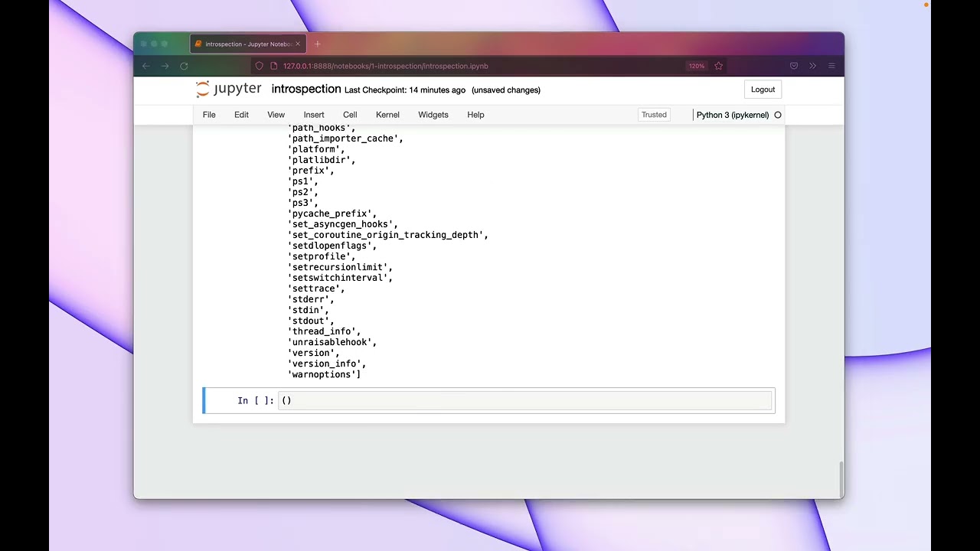Open the Insert menu

[x=314, y=115]
